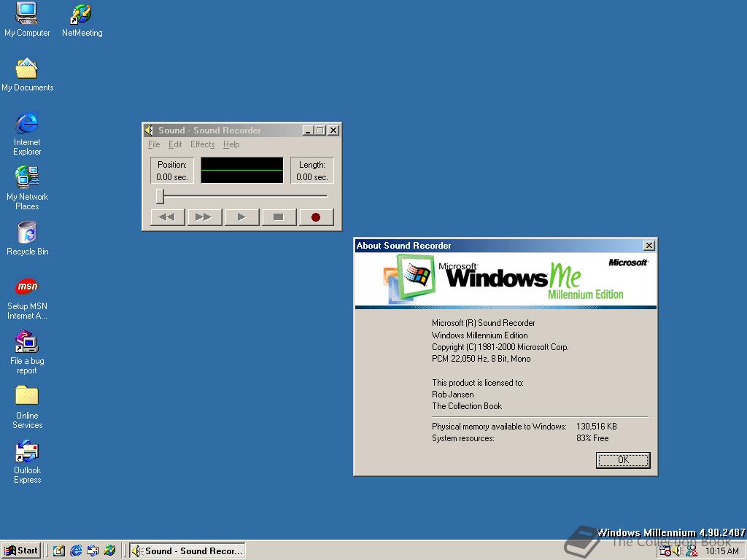This screenshot has width=747, height=560.
Task: Select the My Network Places icon
Action: pos(27,189)
